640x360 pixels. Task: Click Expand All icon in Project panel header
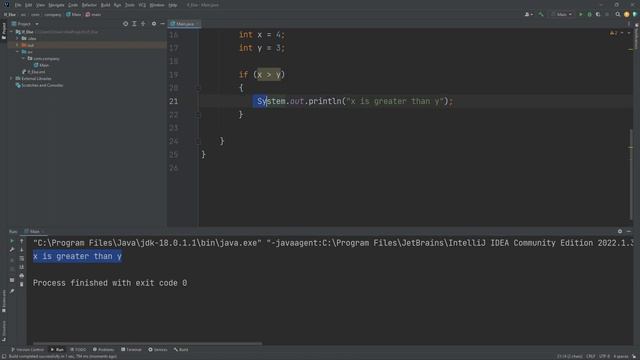[x=134, y=24]
